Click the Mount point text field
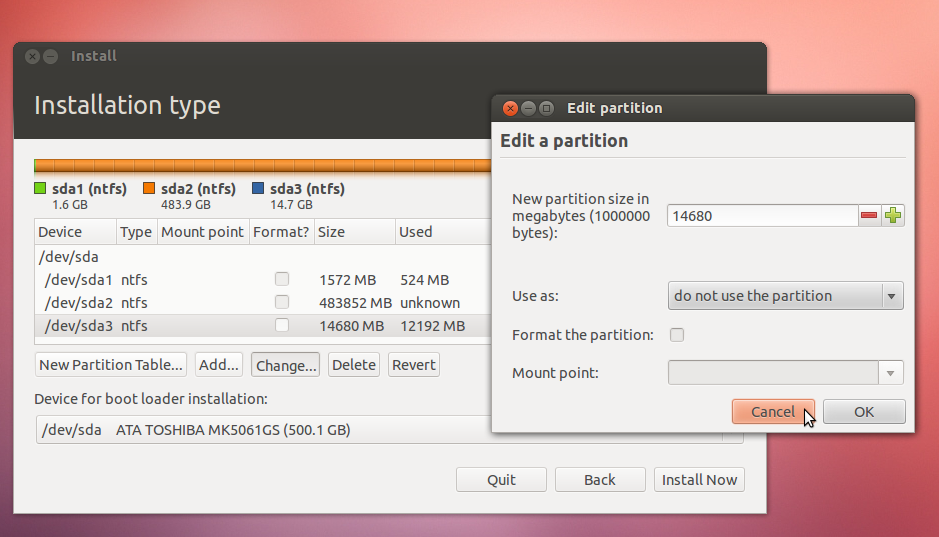939x537 pixels. click(x=773, y=373)
